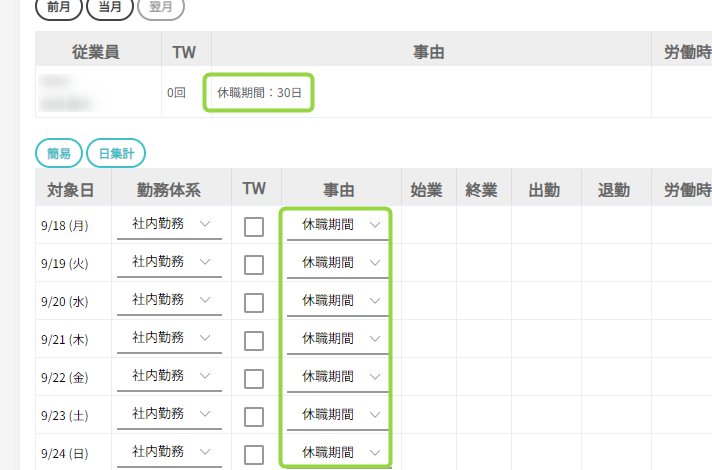Expand 勤務体系 dropdown for 9/21 (木)
This screenshot has height=470, width=712.
(x=169, y=339)
